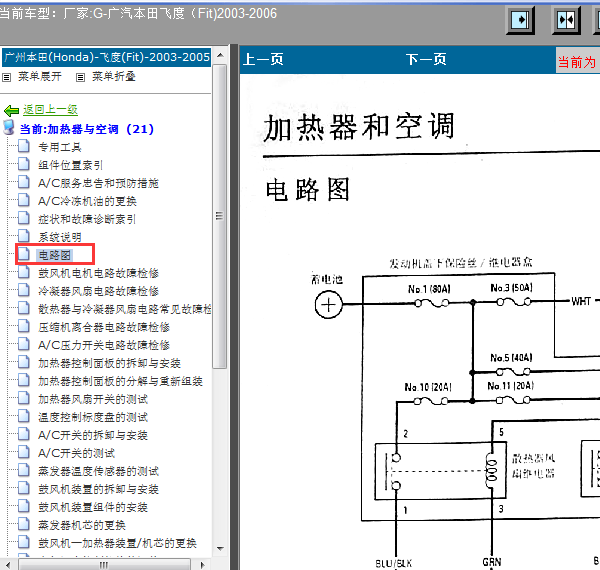This screenshot has height=570, width=600.
Task: Select the 电路图 tree entry
Action: (x=54, y=255)
